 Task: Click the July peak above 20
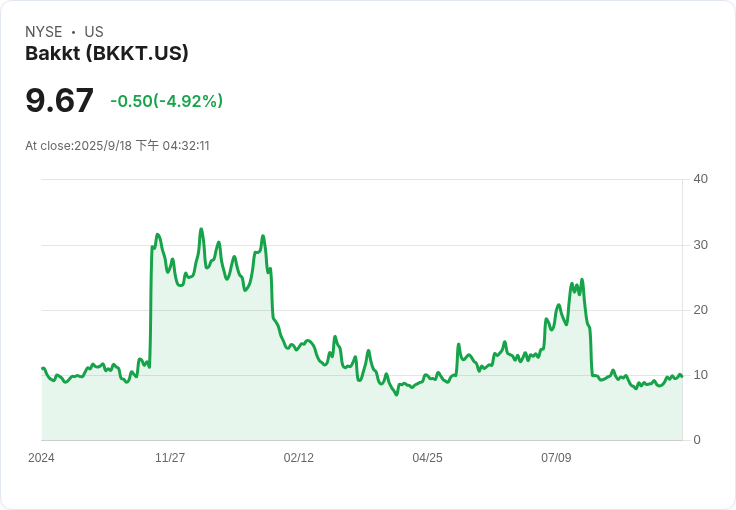[x=582, y=280]
